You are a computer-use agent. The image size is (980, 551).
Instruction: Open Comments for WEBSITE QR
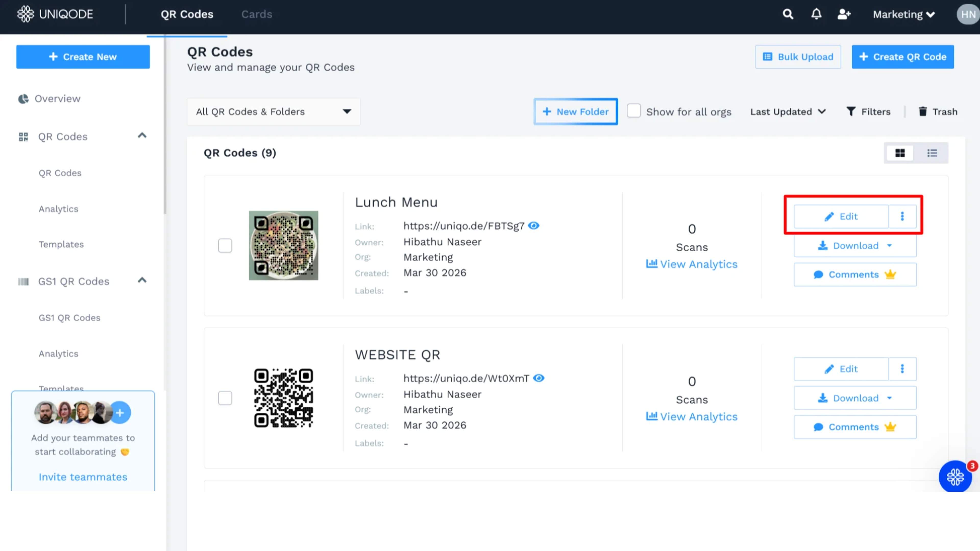click(x=855, y=427)
